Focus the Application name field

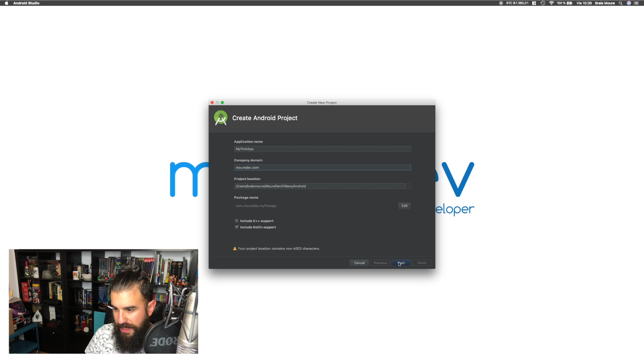pyautogui.click(x=322, y=149)
